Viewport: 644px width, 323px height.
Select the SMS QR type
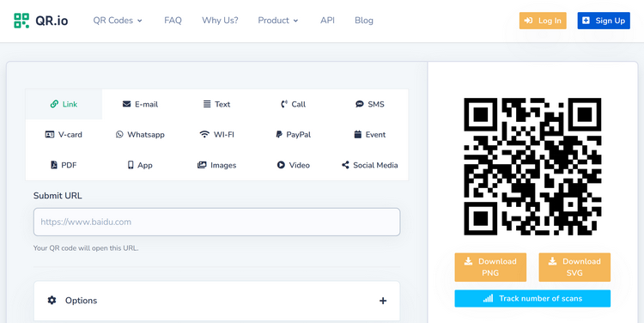click(x=369, y=105)
